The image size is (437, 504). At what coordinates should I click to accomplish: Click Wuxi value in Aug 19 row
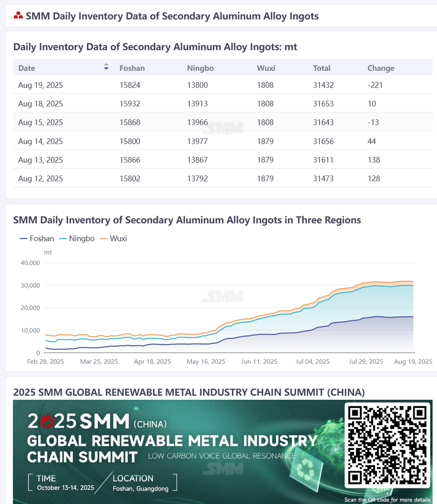[x=265, y=85]
